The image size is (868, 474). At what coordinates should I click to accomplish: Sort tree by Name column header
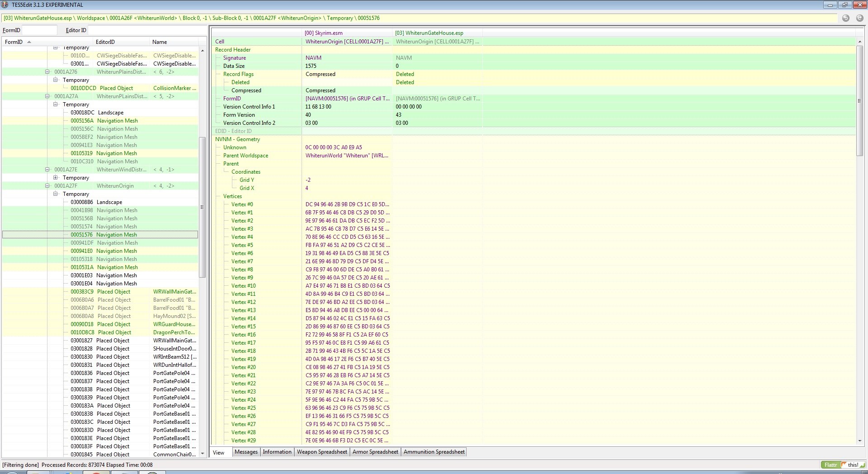(x=174, y=42)
